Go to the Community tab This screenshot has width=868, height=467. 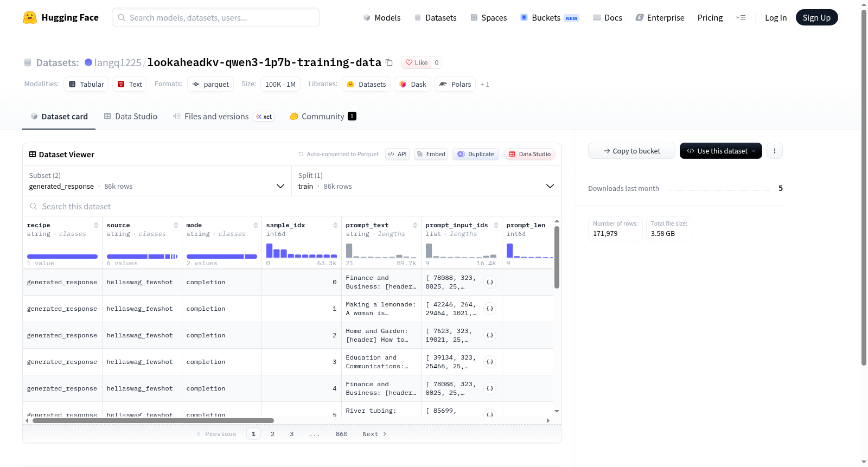click(x=323, y=117)
